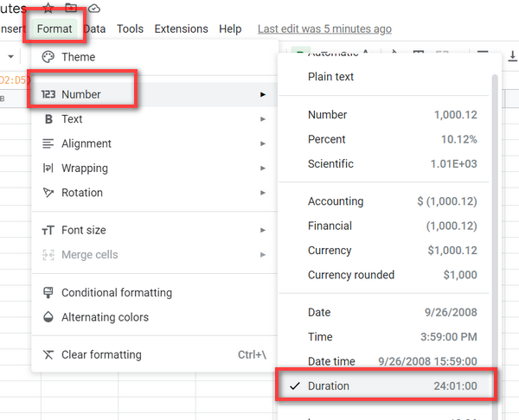The height and width of the screenshot is (420, 519).
Task: Click the cloud save status icon
Action: (x=94, y=8)
